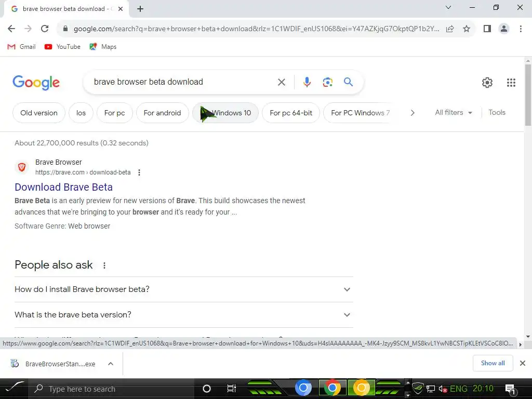Open Chrome three-dot menu
This screenshot has width=532, height=399.
tap(521, 29)
